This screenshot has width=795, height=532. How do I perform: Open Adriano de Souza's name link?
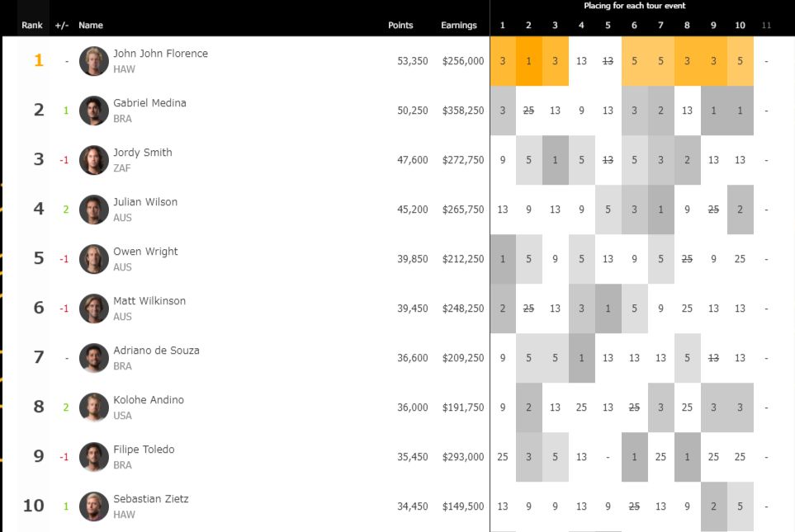(156, 351)
